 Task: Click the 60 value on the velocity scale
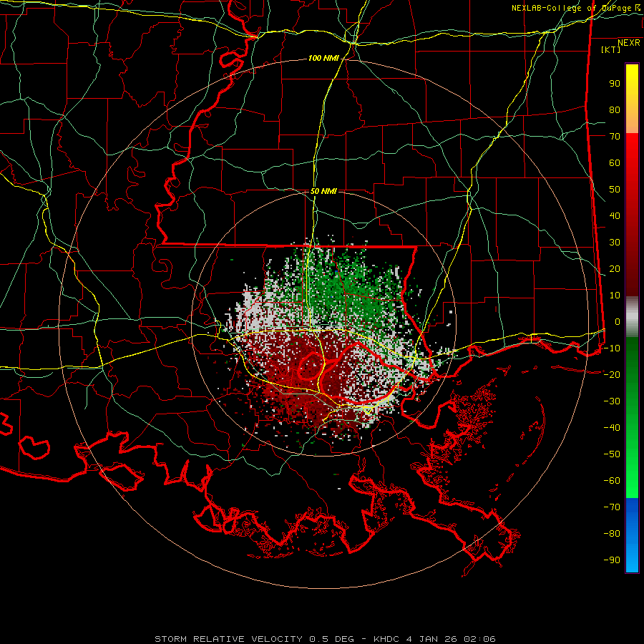[615, 162]
